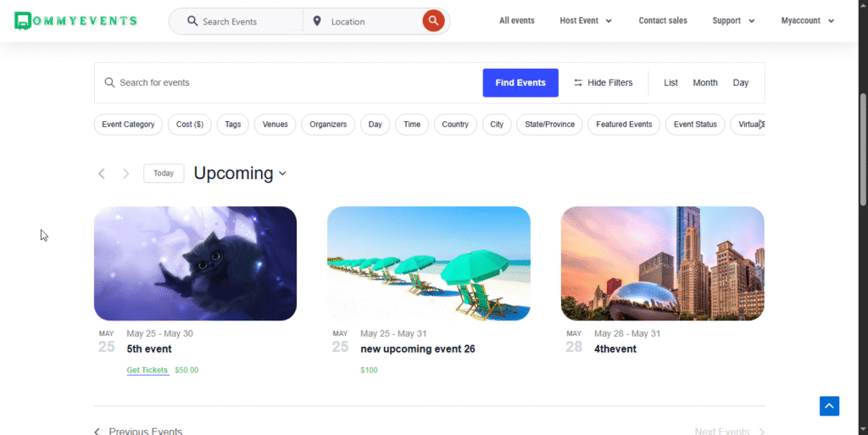Screen dimensions: 868x435
Task: Switch to Month view
Action: coord(705,82)
